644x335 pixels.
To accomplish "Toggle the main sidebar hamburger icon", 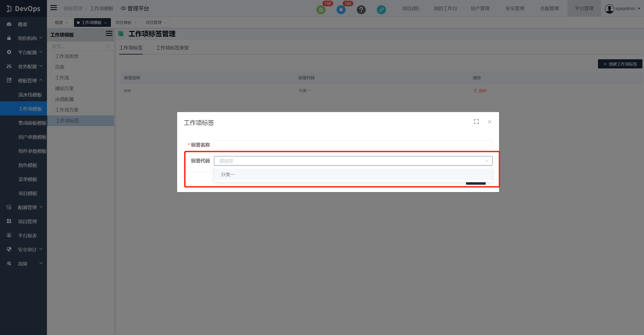I will tap(53, 8).
